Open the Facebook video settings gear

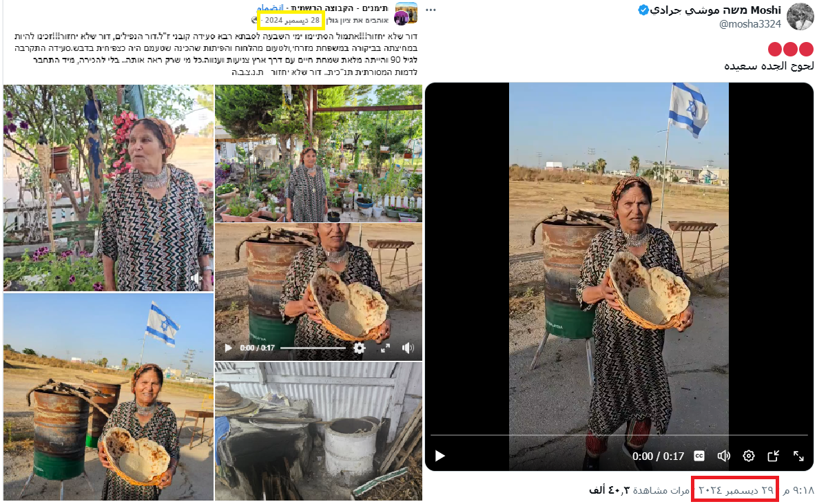tap(359, 348)
